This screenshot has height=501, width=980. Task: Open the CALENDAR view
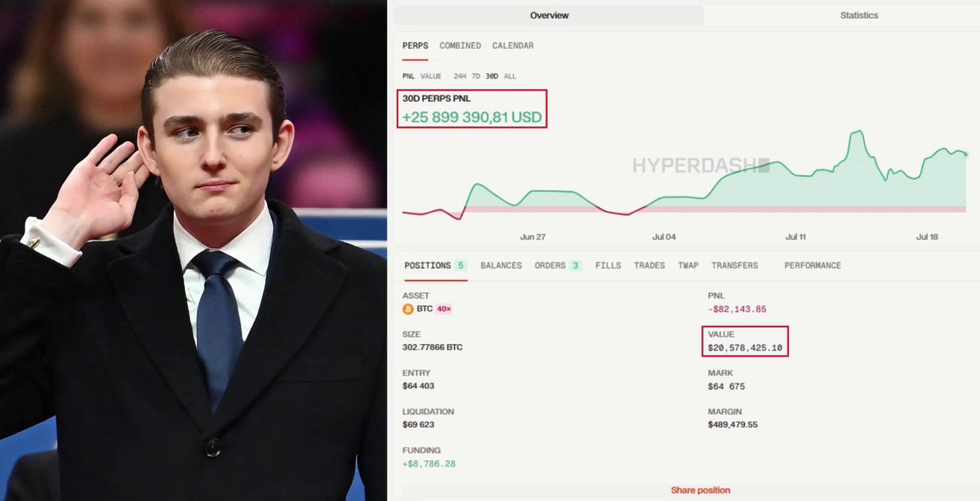[x=513, y=46]
